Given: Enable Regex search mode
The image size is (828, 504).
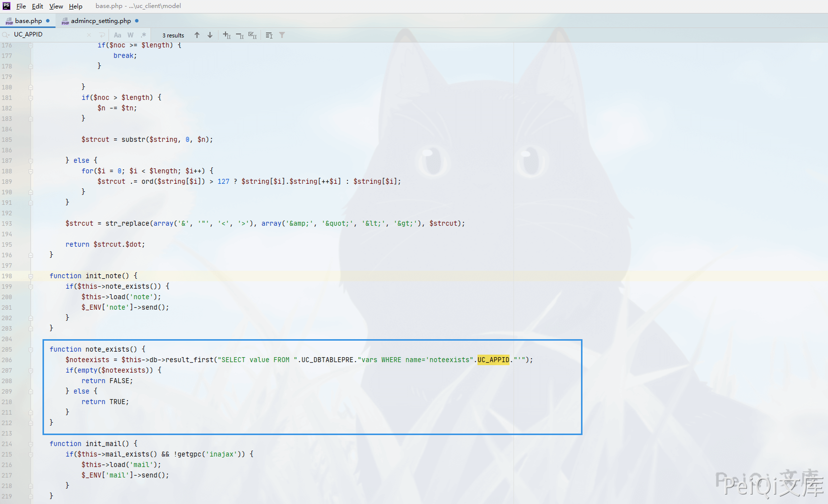Looking at the screenshot, I should [x=143, y=35].
